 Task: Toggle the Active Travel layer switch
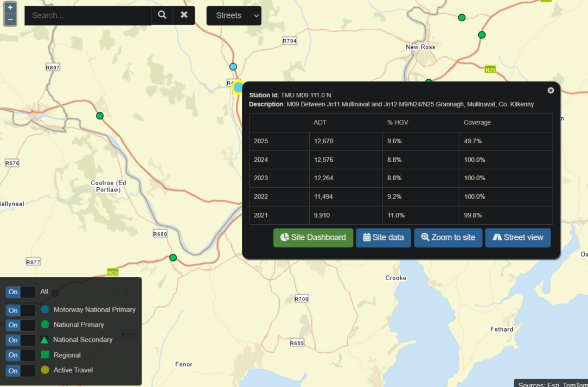click(x=21, y=371)
